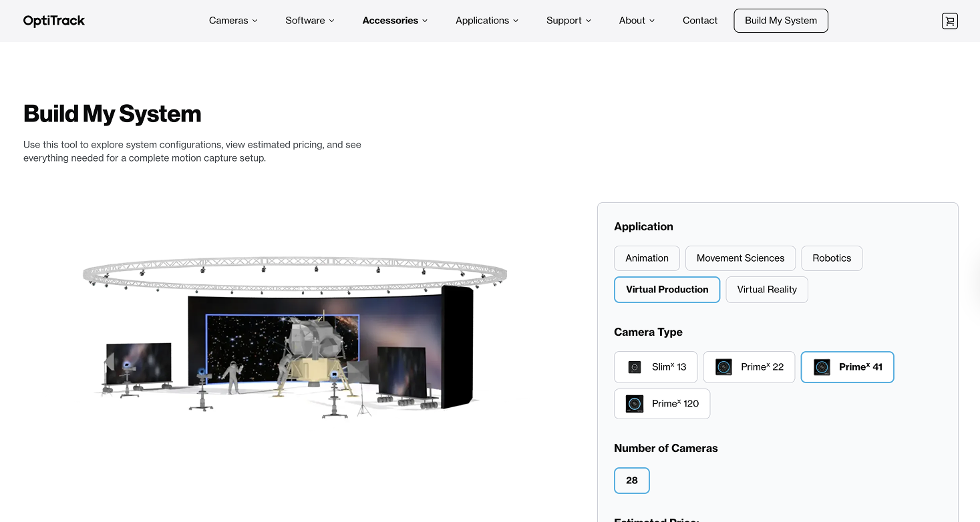Expand the Applications dropdown chevron
Viewport: 980px width, 522px height.
pyautogui.click(x=516, y=21)
